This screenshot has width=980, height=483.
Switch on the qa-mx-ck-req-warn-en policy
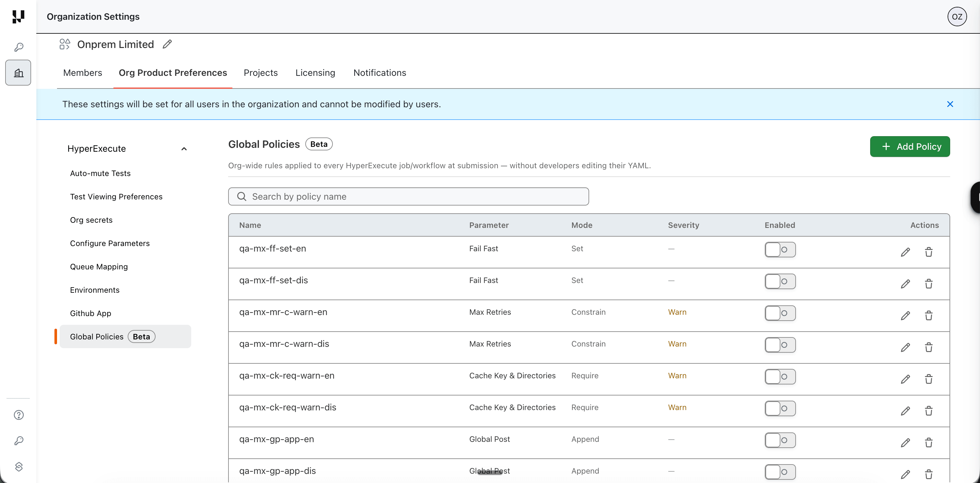pyautogui.click(x=780, y=377)
